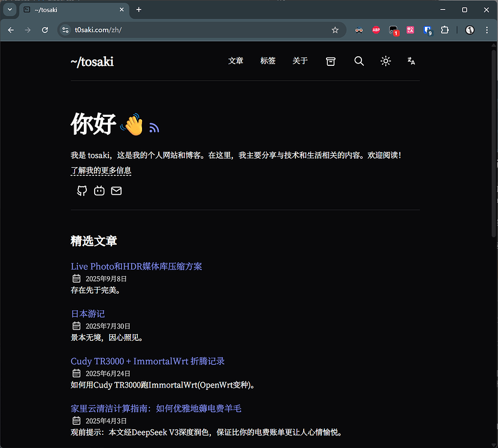The image size is (498, 448).
Task: Open the GitHub profile icon
Action: [x=82, y=191]
